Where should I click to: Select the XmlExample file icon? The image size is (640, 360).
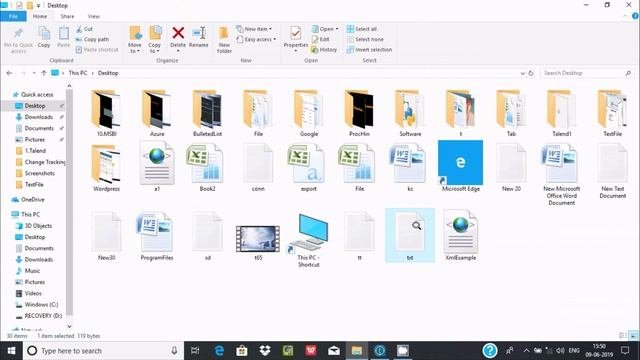pyautogui.click(x=460, y=231)
